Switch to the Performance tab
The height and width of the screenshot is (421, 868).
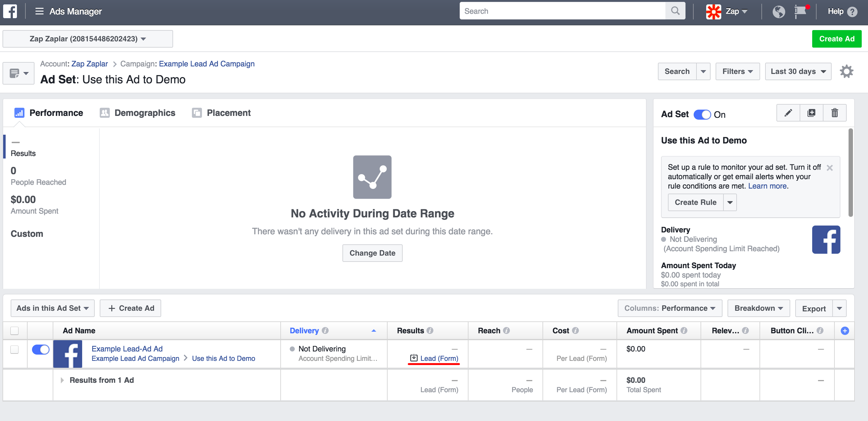tap(49, 113)
